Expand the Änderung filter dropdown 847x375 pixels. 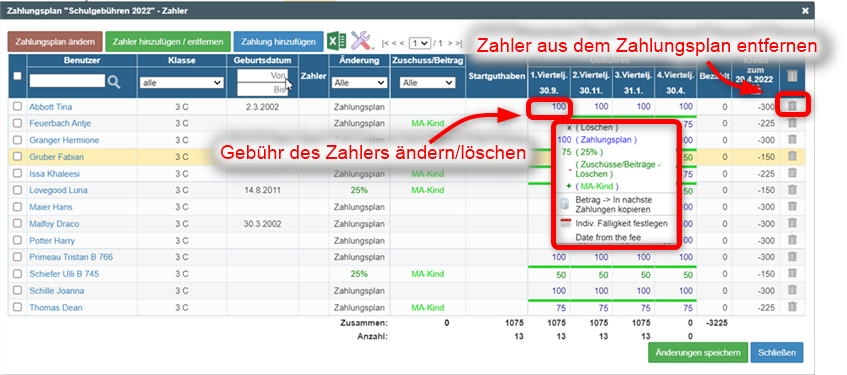pyautogui.click(x=360, y=83)
